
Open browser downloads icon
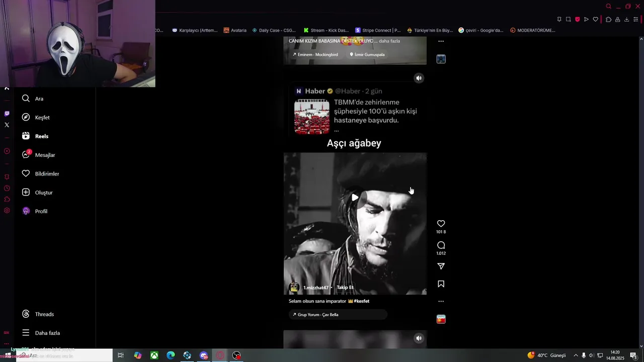pos(626,19)
